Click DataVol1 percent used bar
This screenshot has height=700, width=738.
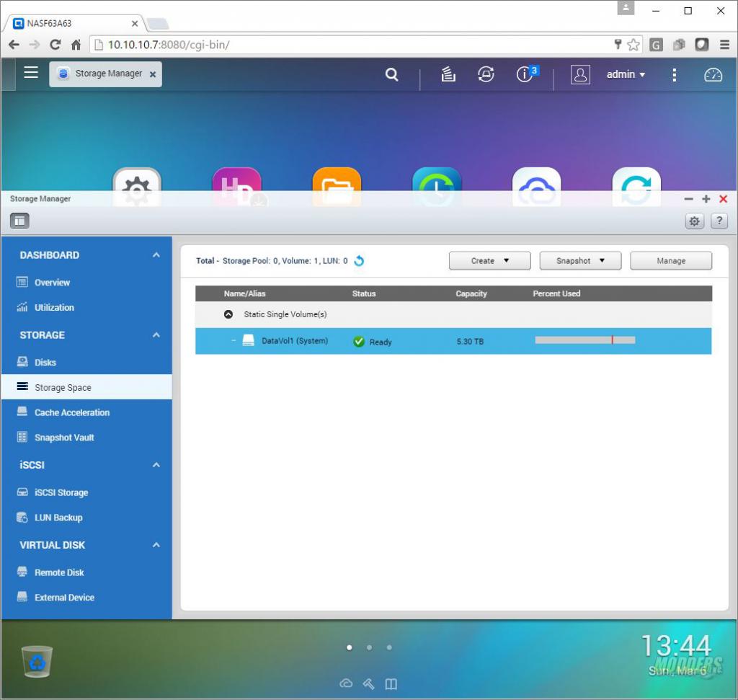coord(585,340)
